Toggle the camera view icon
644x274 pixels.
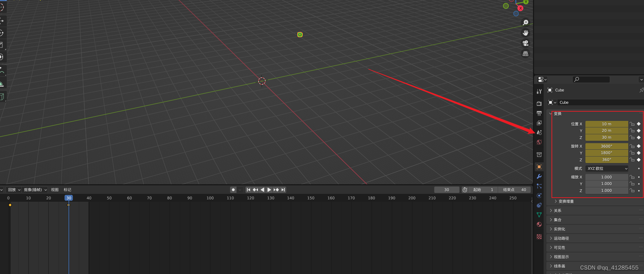525,43
